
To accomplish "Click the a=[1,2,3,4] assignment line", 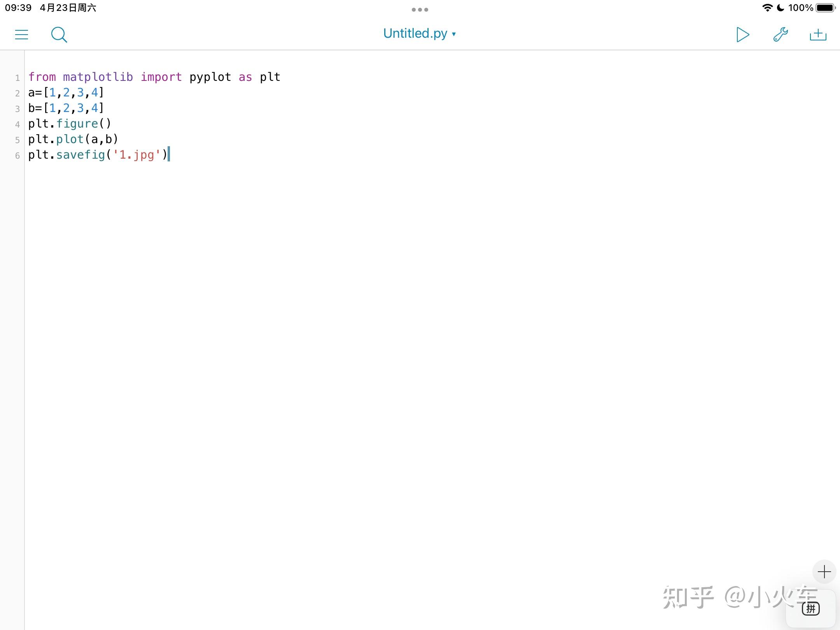I will 66,93.
